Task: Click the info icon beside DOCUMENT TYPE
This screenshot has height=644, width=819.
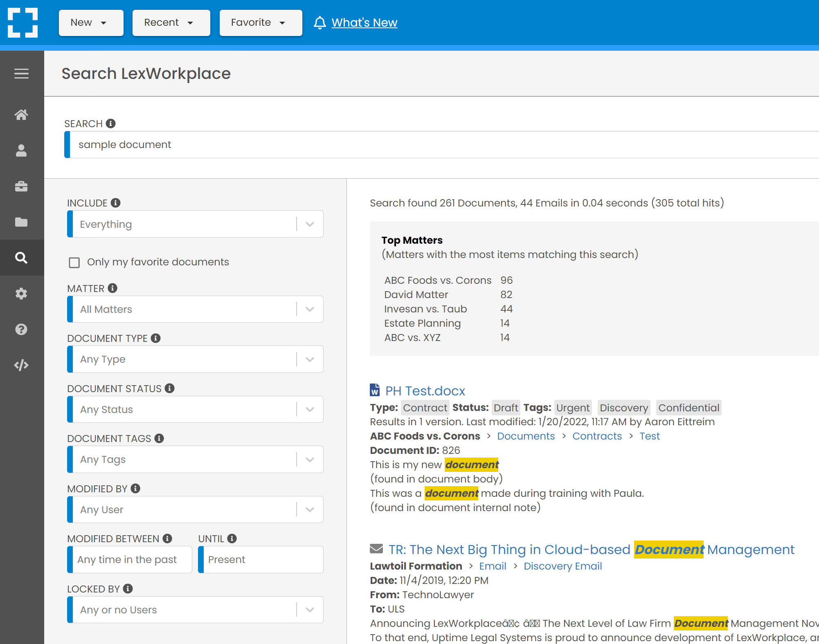Action: tap(155, 338)
